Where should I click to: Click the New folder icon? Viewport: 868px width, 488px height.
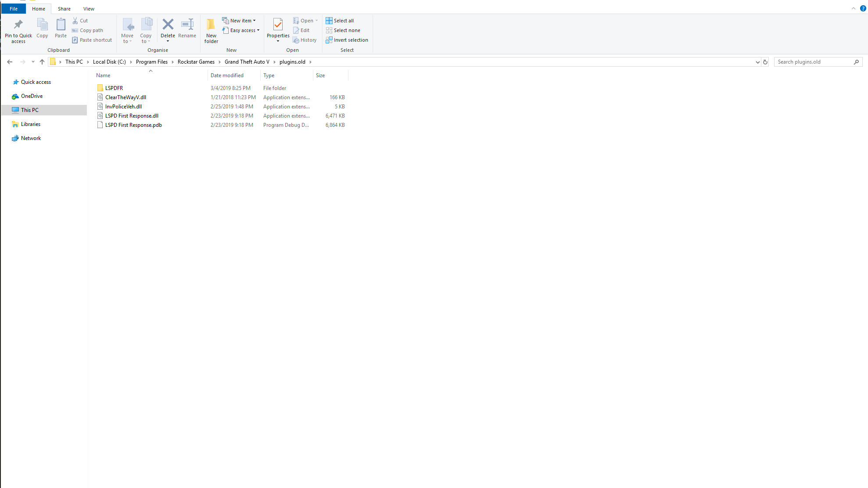(211, 25)
